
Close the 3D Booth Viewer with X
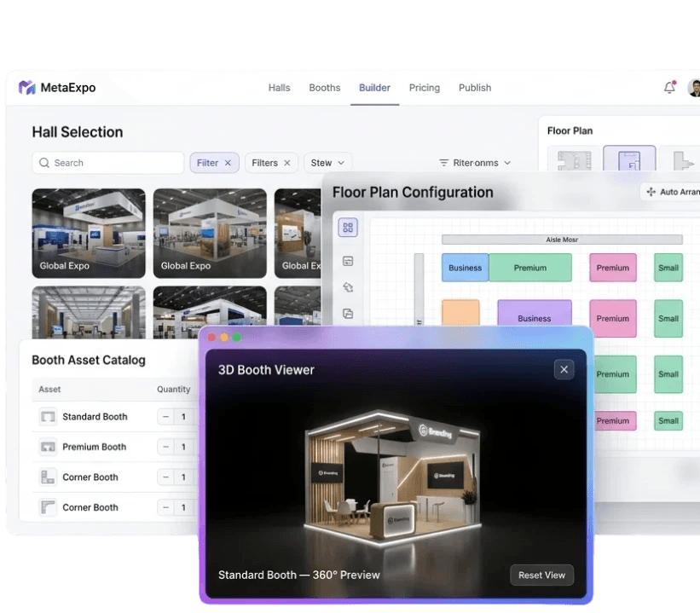pos(564,370)
